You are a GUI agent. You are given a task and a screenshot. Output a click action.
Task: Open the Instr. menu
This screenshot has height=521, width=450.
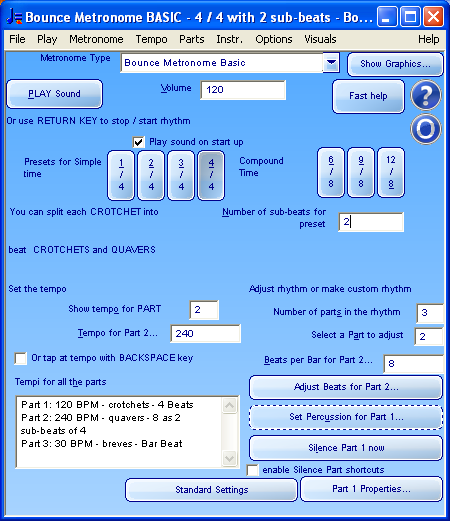(x=230, y=39)
